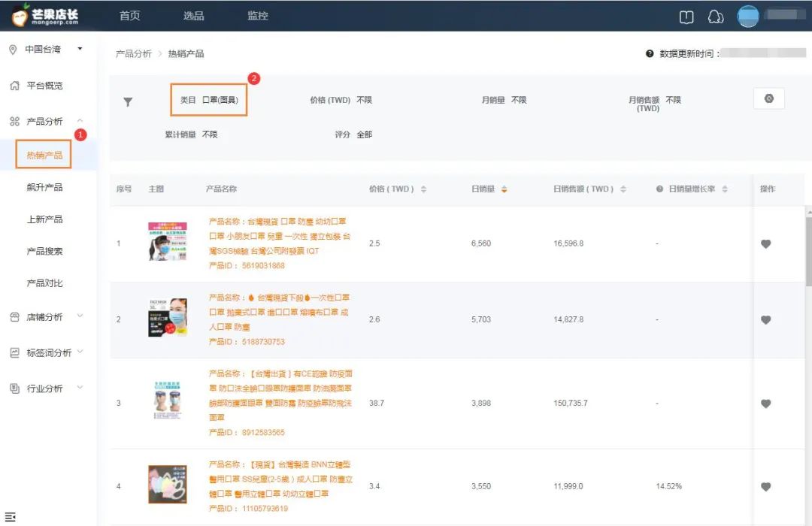Open 选品 in top navigation
The image size is (812, 526).
coord(194,16)
